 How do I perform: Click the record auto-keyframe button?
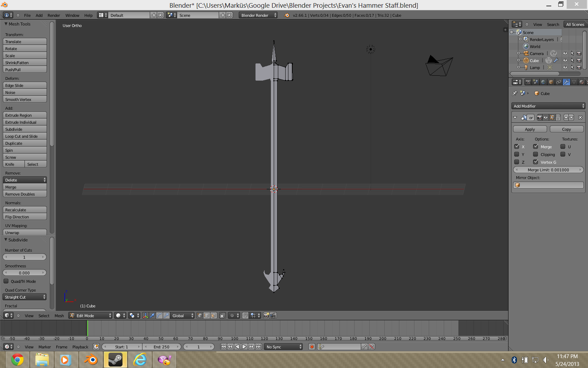311,347
